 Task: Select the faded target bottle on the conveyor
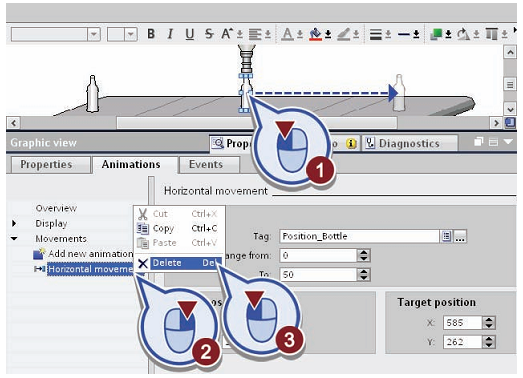(x=399, y=92)
